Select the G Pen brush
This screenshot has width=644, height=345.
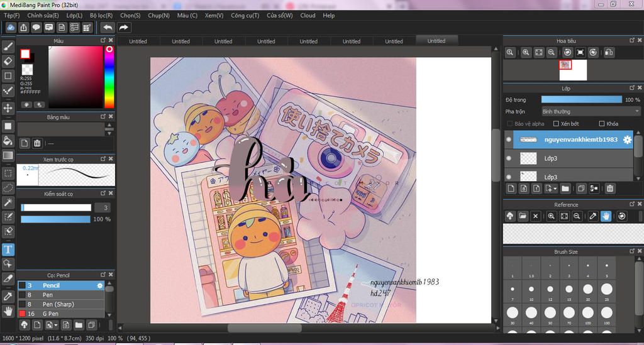tap(61, 314)
